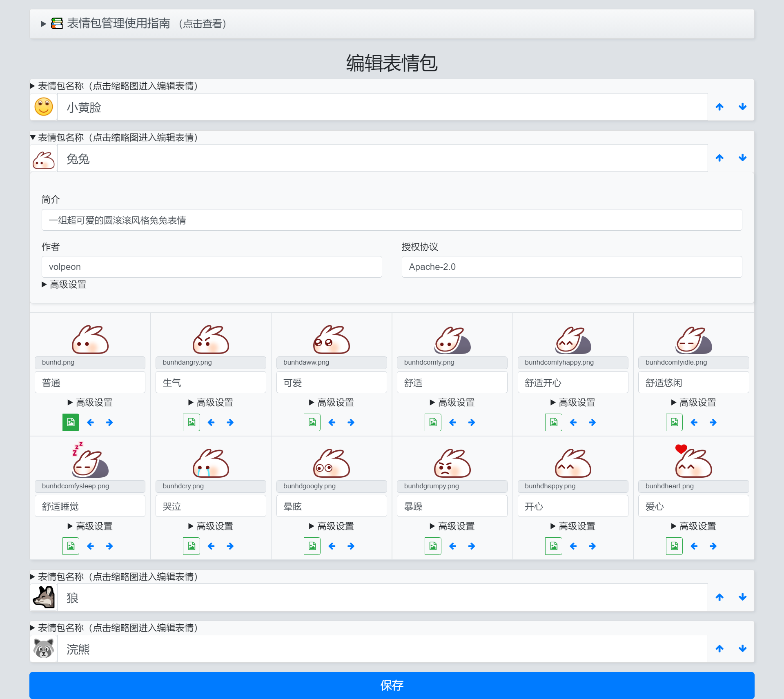Image resolution: width=784 pixels, height=699 pixels.
Task: Move 狼 sticker pack up
Action: [719, 597]
